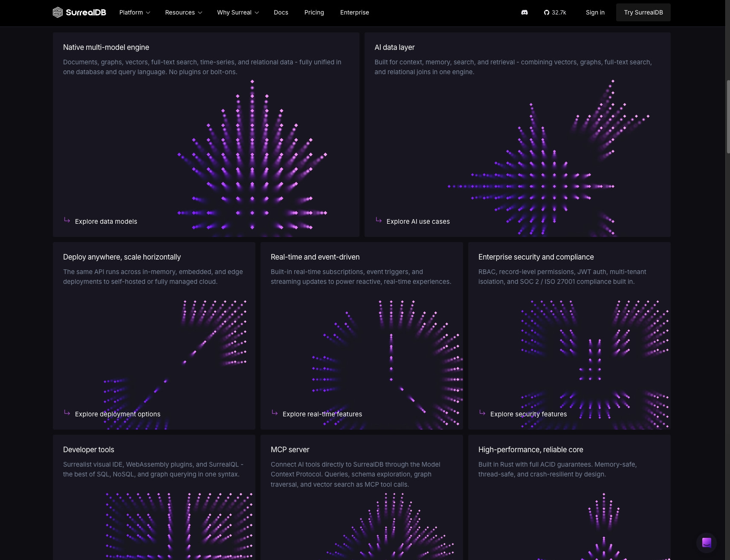Screen dimensions: 730x560
Task: Click the MCP server heading
Action: point(290,450)
